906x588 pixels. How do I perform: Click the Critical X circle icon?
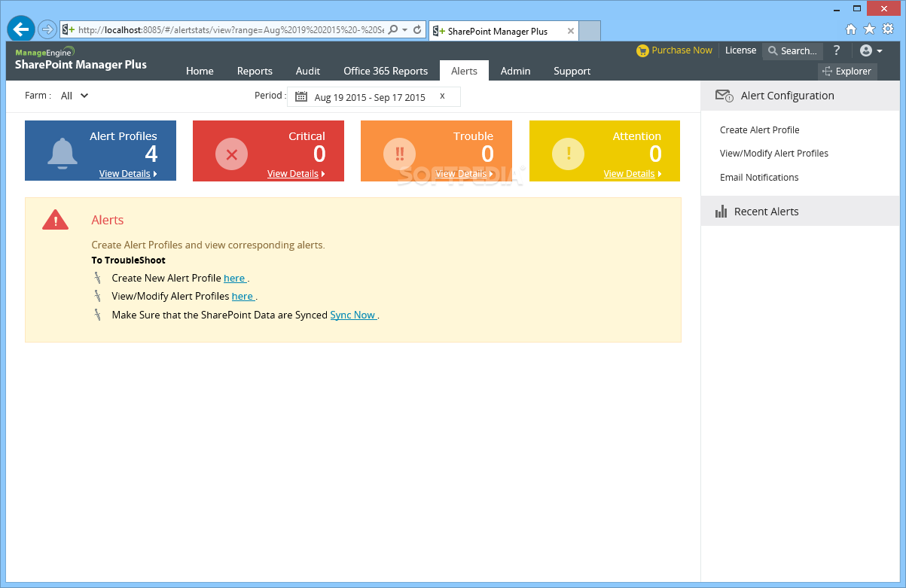(x=231, y=154)
